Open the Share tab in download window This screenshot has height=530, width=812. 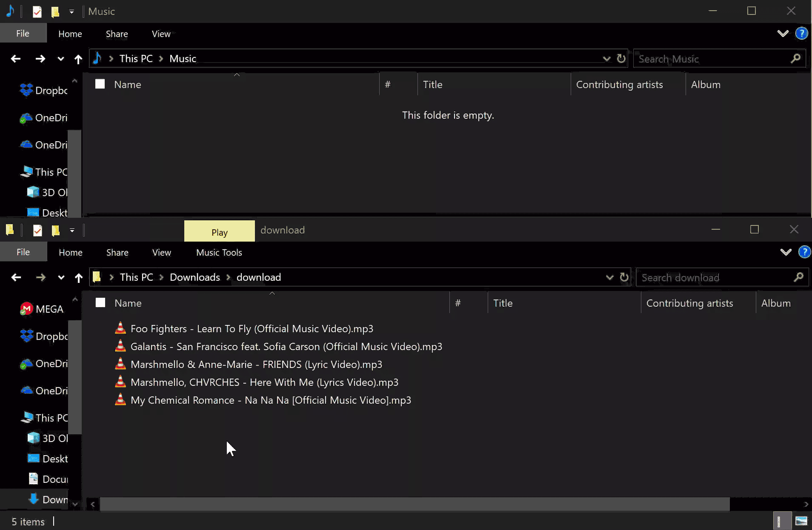(x=117, y=252)
